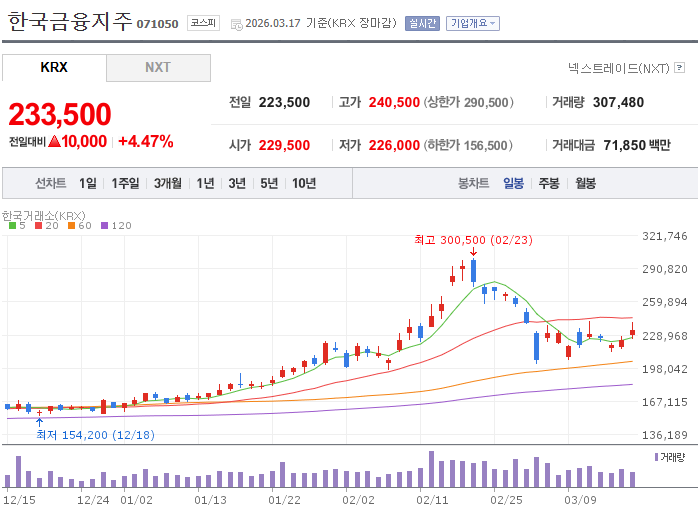This screenshot has height=508, width=698.
Task: Click the calendar clock icon beside date
Action: tap(236, 24)
